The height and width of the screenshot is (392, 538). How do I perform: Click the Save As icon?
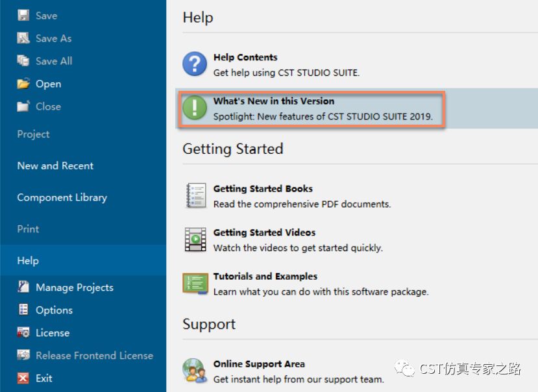tap(23, 38)
